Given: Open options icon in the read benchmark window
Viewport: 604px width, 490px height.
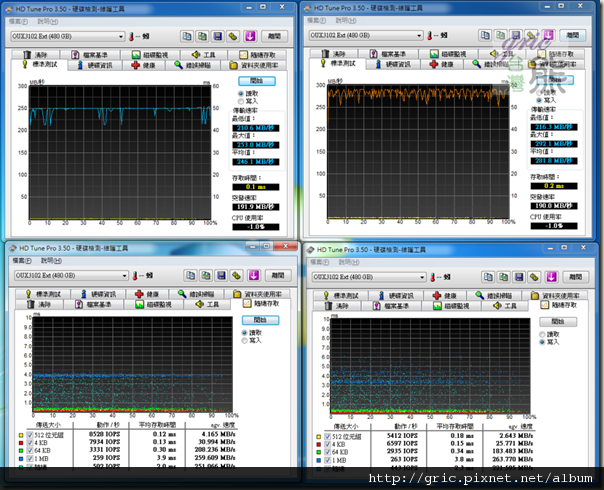Looking at the screenshot, I should tap(233, 36).
